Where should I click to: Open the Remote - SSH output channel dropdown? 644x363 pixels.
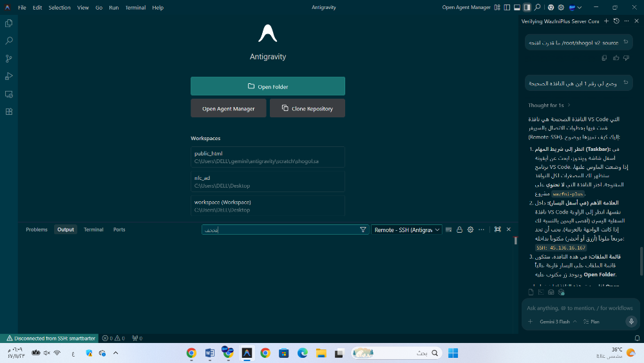click(x=406, y=230)
